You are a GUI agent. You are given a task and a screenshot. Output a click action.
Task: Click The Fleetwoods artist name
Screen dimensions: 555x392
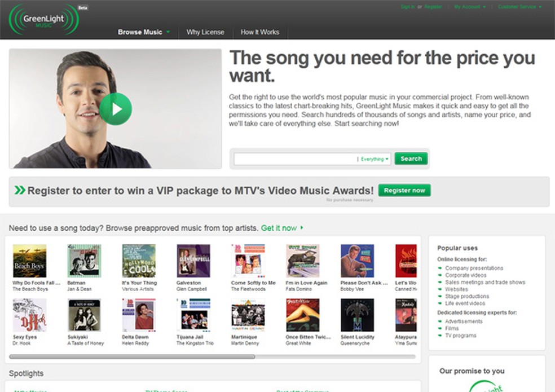pos(248,289)
